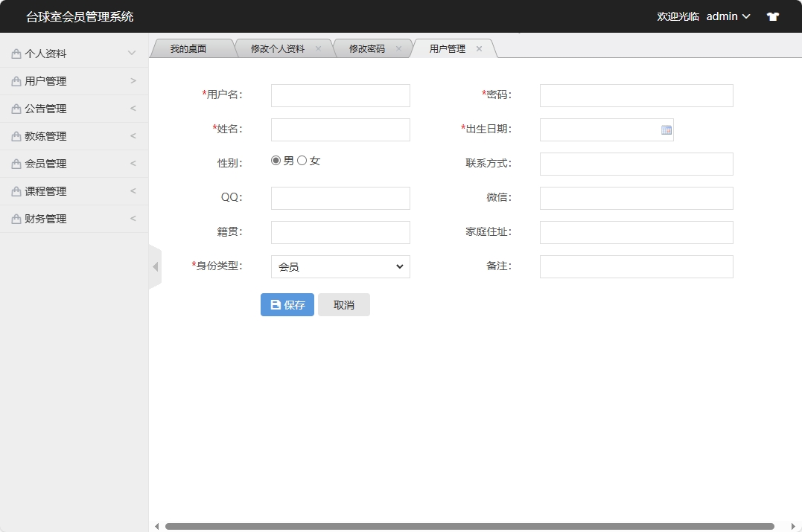Collapse the sidebar using the left arrow handle
802x532 pixels.
tap(155, 266)
